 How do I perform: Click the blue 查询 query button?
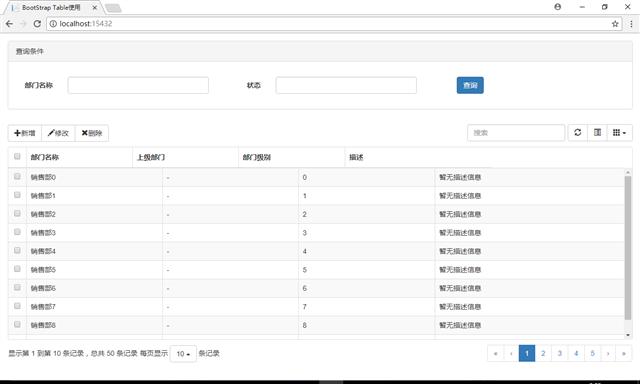click(x=470, y=85)
